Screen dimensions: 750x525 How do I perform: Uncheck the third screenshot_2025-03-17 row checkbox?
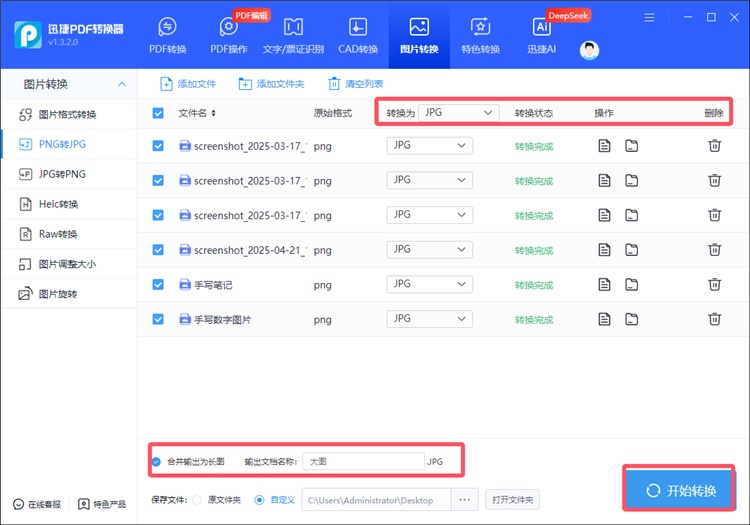click(158, 215)
